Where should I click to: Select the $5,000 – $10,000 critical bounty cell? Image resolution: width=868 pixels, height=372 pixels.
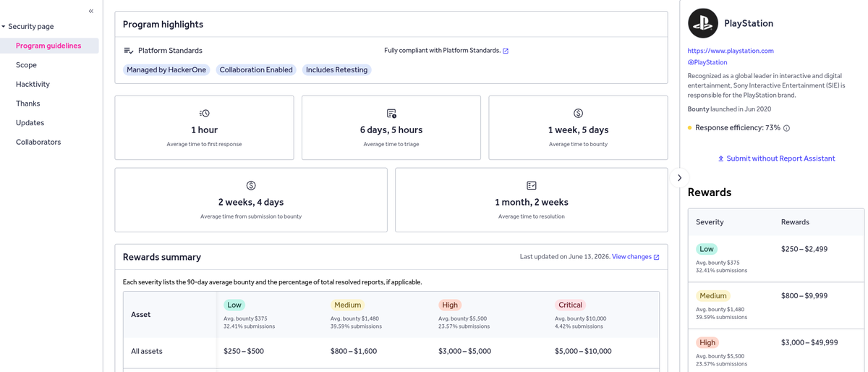pyautogui.click(x=583, y=351)
